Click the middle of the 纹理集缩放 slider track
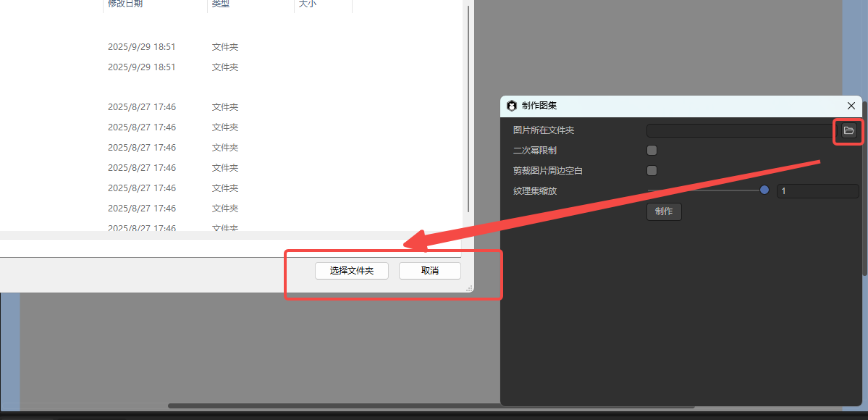This screenshot has width=868, height=420. 706,190
